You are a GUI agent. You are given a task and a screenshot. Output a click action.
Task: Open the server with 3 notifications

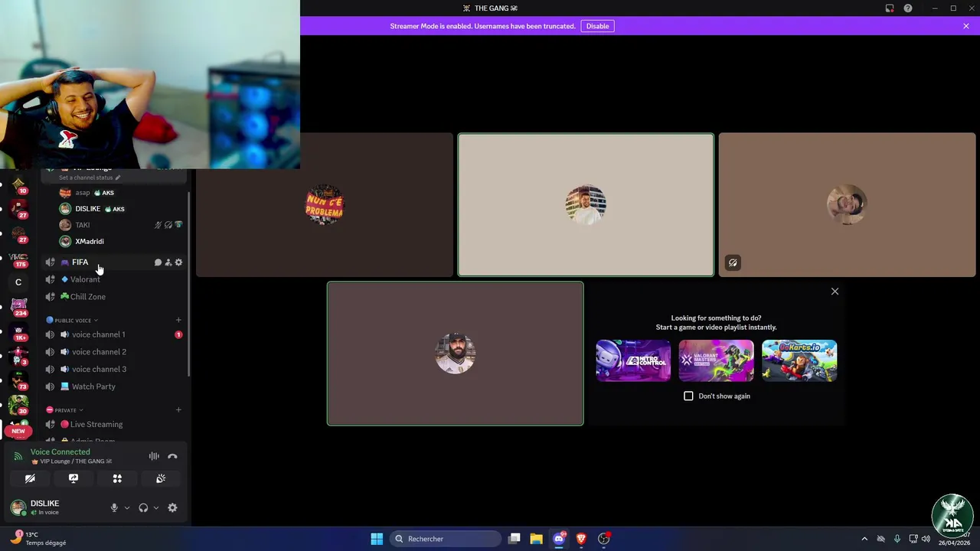tap(18, 357)
